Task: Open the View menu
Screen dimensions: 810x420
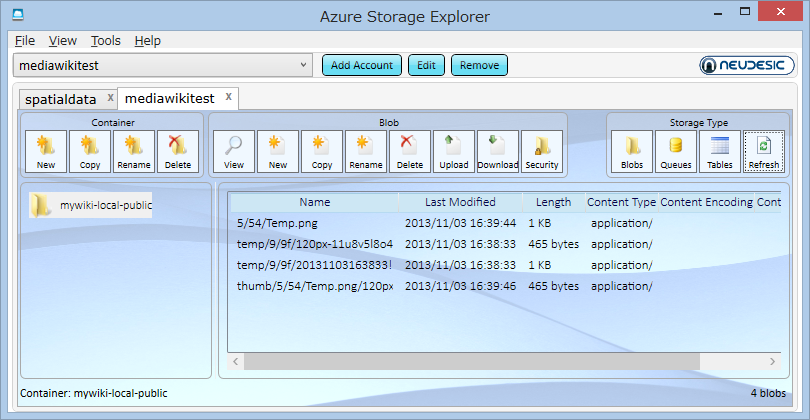Action: pos(63,40)
